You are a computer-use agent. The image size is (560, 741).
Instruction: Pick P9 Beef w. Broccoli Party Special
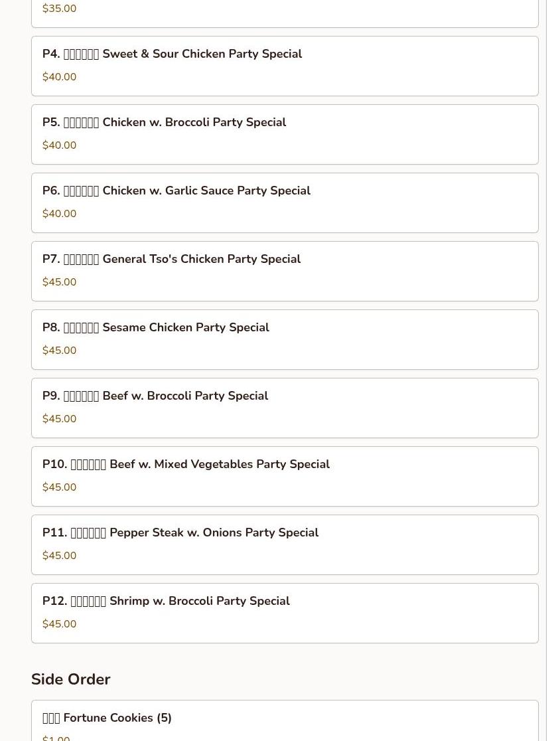pos(155,396)
